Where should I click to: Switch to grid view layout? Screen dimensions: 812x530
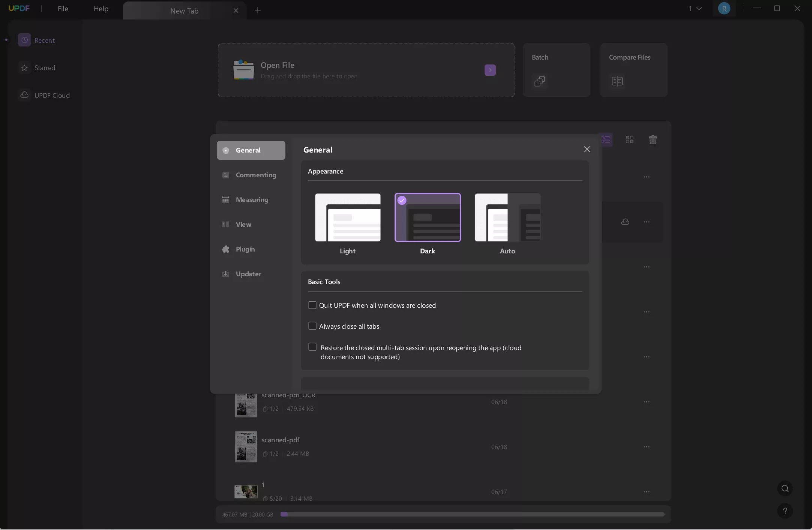630,140
